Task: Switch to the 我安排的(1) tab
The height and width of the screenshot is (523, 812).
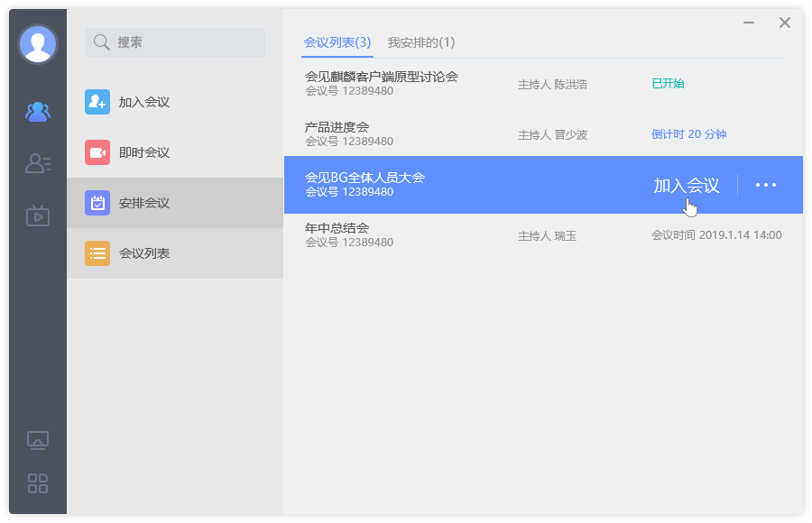Action: pyautogui.click(x=420, y=42)
